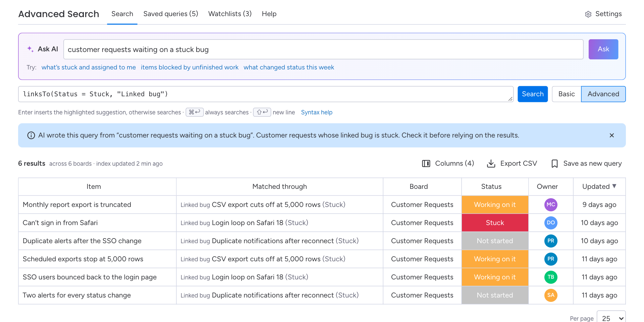Grab the query editor resize handle
644x322 pixels.
click(510, 99)
